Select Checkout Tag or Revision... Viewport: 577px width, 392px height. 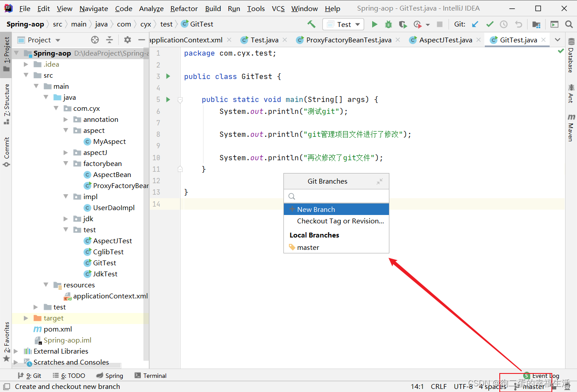pos(336,221)
